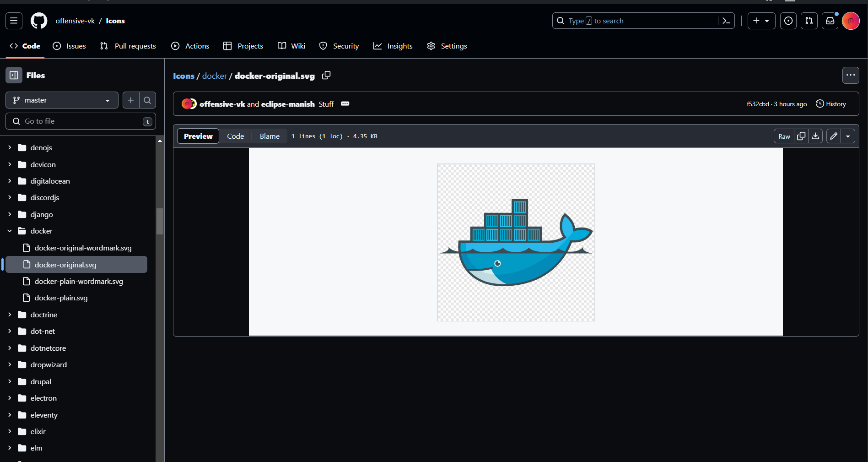Screen dimensions: 868x462
Task: Expand the django folder
Action: click(10, 214)
